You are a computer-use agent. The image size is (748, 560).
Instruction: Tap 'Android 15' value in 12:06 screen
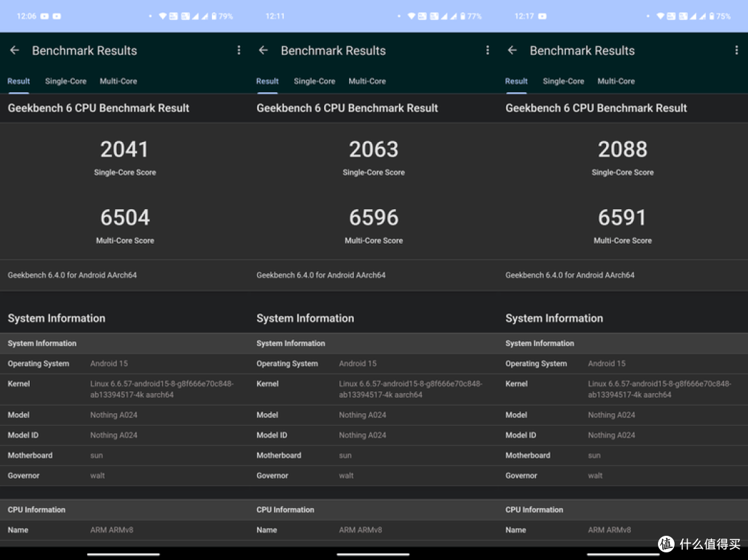pyautogui.click(x=109, y=363)
